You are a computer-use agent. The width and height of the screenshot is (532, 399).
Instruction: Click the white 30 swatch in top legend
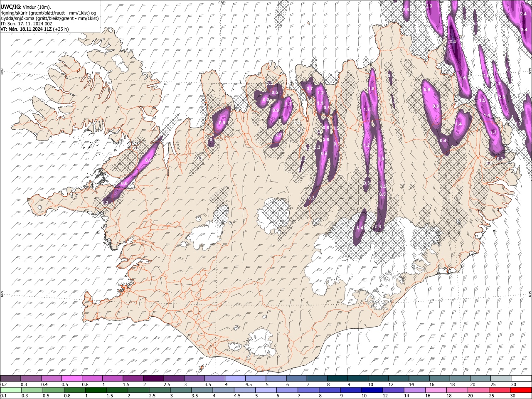tap(521, 379)
